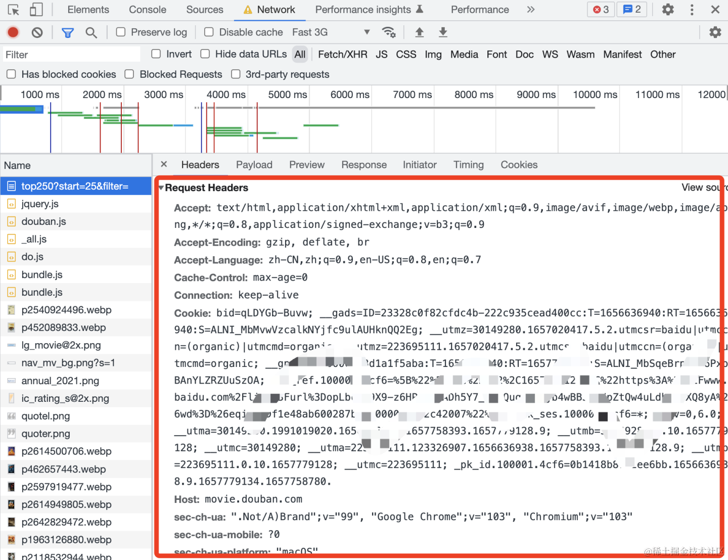
Task: Enable Preserve log checkbox
Action: pyautogui.click(x=121, y=32)
